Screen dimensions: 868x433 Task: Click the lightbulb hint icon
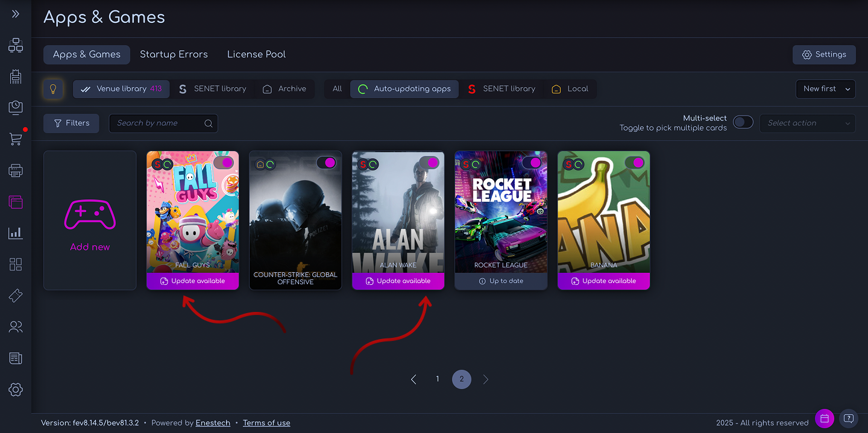[x=53, y=89]
